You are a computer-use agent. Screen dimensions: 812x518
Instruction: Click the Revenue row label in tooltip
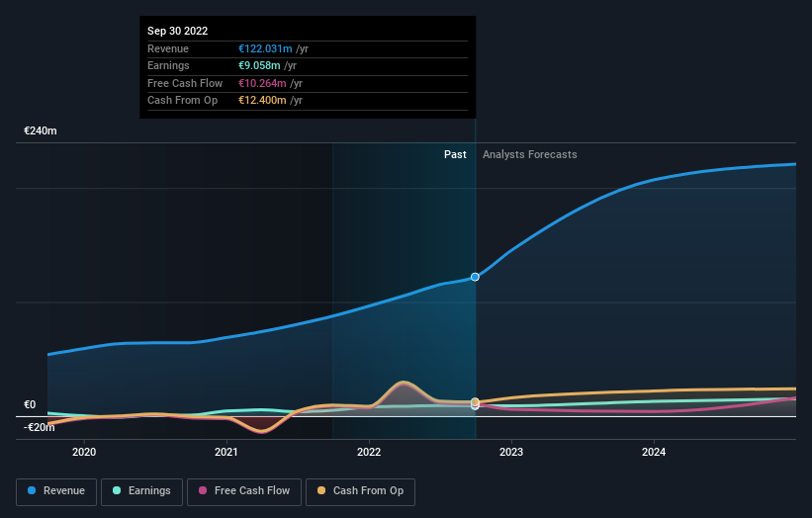click(x=168, y=48)
